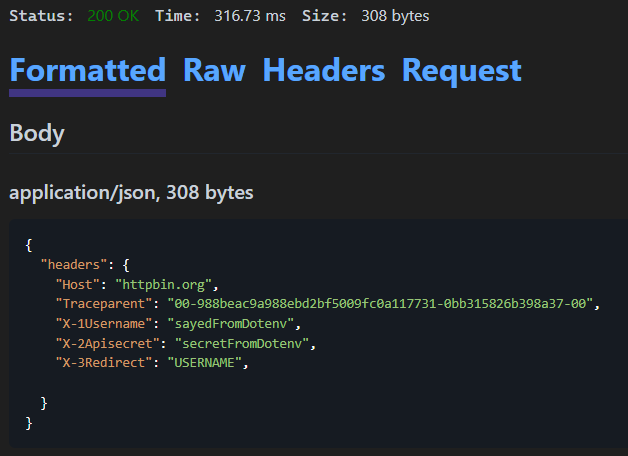Click the Size: label
The height and width of the screenshot is (456, 628).
tap(324, 16)
